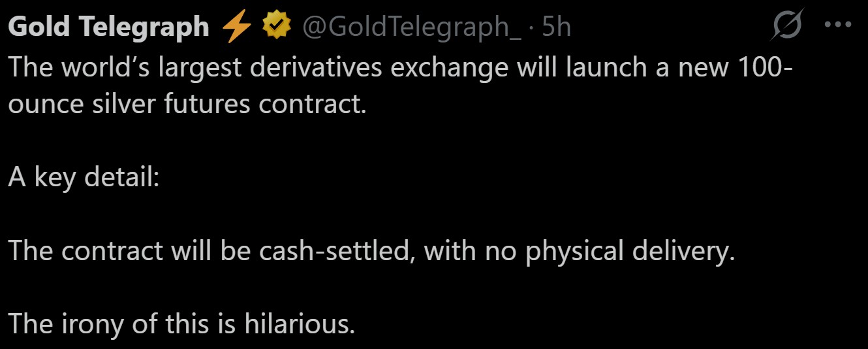Click the cash-settled contract sentence
The height and width of the screenshot is (349, 868).
[x=372, y=252]
